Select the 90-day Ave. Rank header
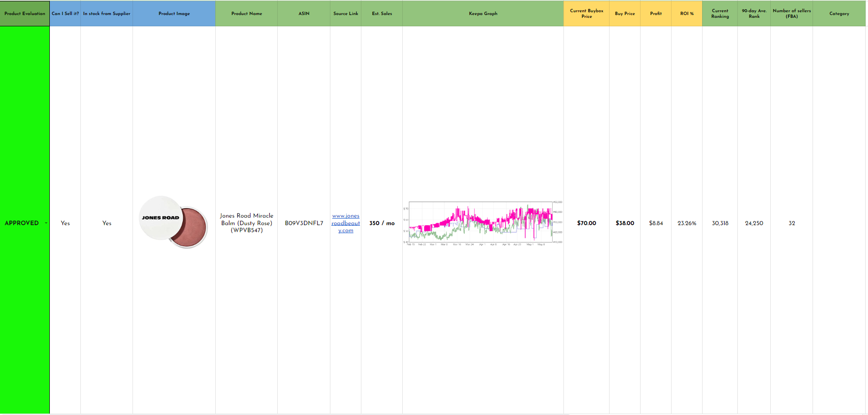 (754, 14)
